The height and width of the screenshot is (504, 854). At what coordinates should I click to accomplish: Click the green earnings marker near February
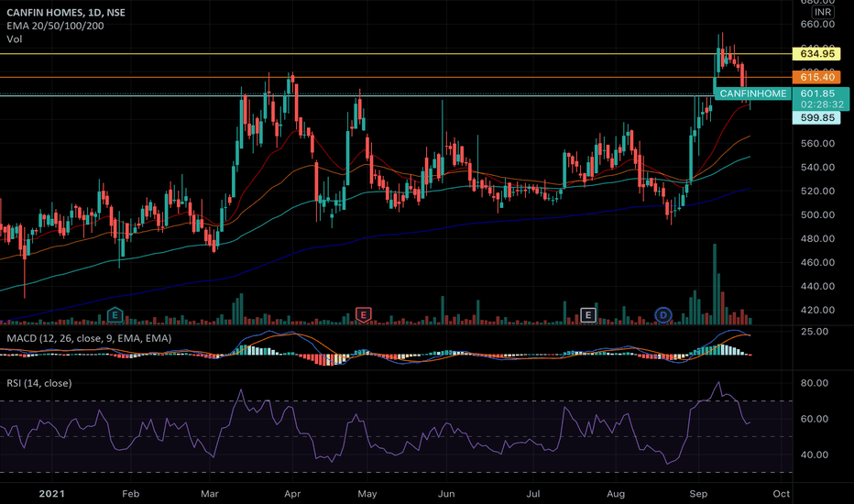pyautogui.click(x=115, y=315)
